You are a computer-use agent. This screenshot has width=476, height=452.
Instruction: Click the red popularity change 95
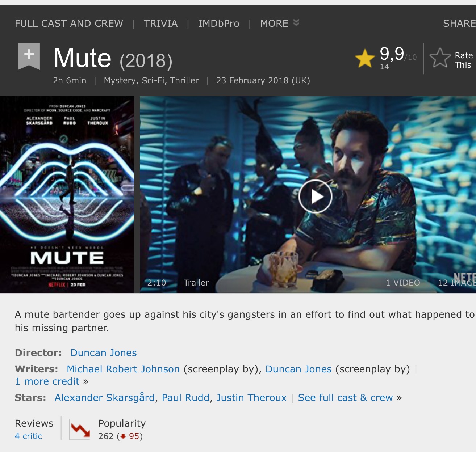point(134,436)
